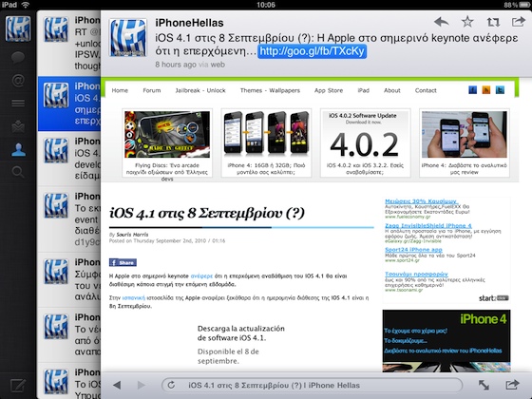
Task: Retweet using the retweet arrows icon
Action: (493, 22)
